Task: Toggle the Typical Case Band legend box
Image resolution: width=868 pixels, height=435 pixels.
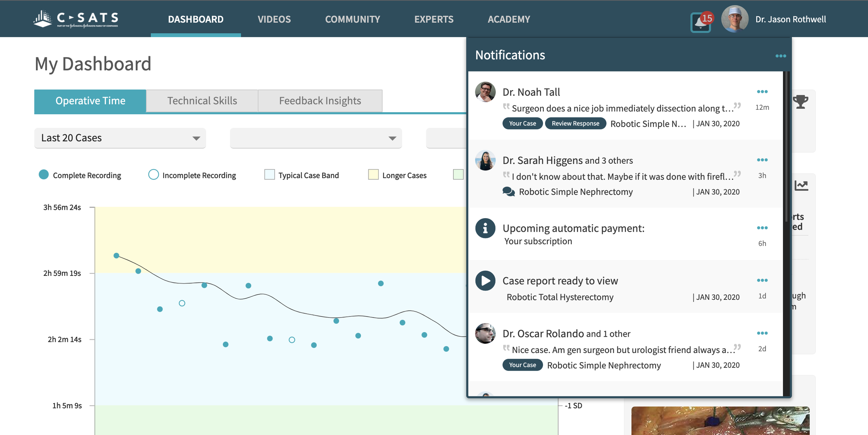Action: click(x=269, y=175)
